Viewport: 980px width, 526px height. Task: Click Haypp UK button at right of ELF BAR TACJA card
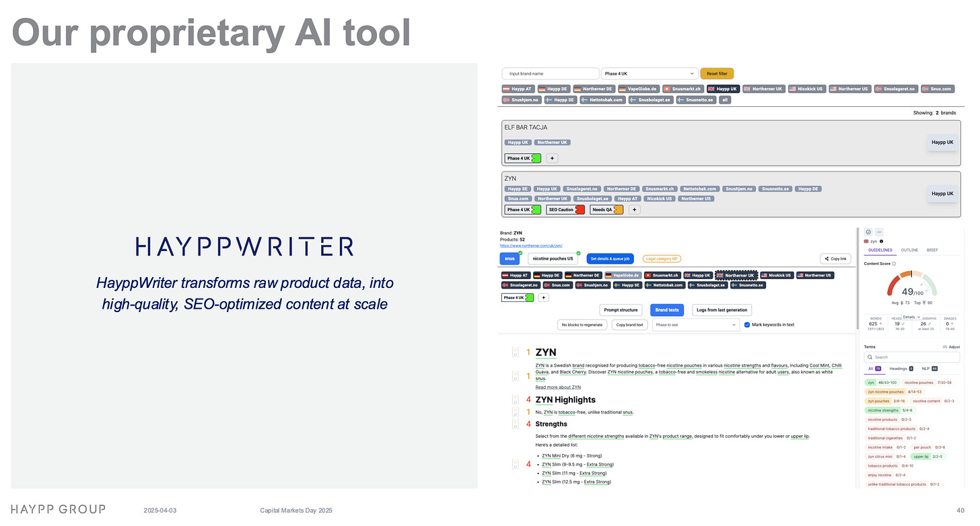click(942, 142)
